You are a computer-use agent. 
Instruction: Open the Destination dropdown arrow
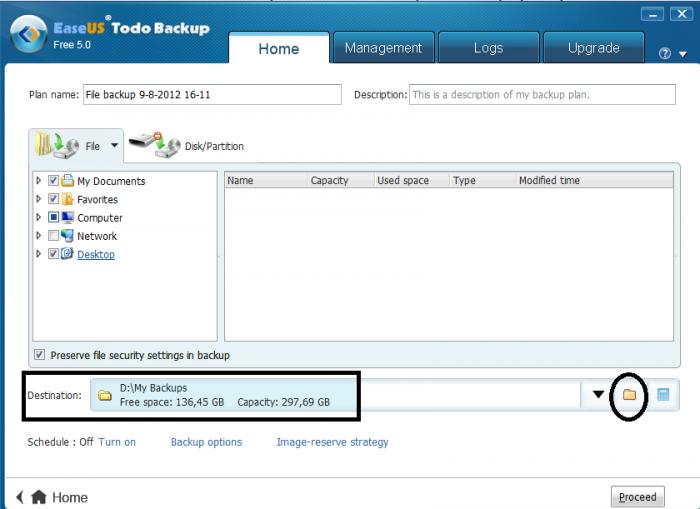tap(598, 394)
